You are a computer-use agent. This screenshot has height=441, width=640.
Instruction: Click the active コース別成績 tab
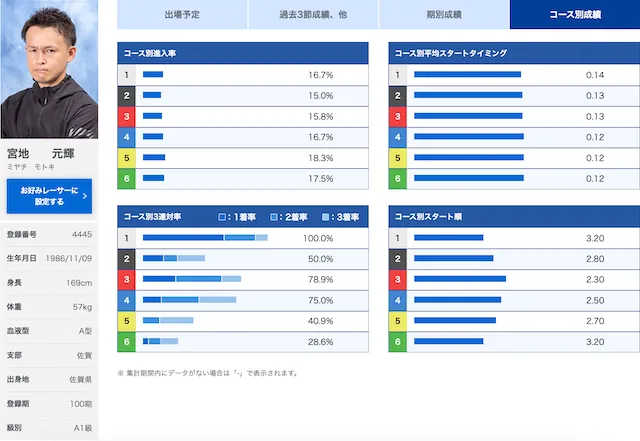click(x=575, y=15)
